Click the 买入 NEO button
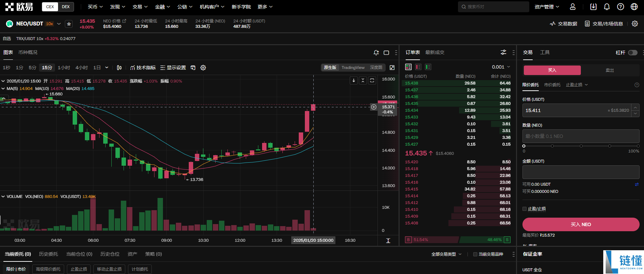The width and height of the screenshot is (644, 274). pos(581,224)
